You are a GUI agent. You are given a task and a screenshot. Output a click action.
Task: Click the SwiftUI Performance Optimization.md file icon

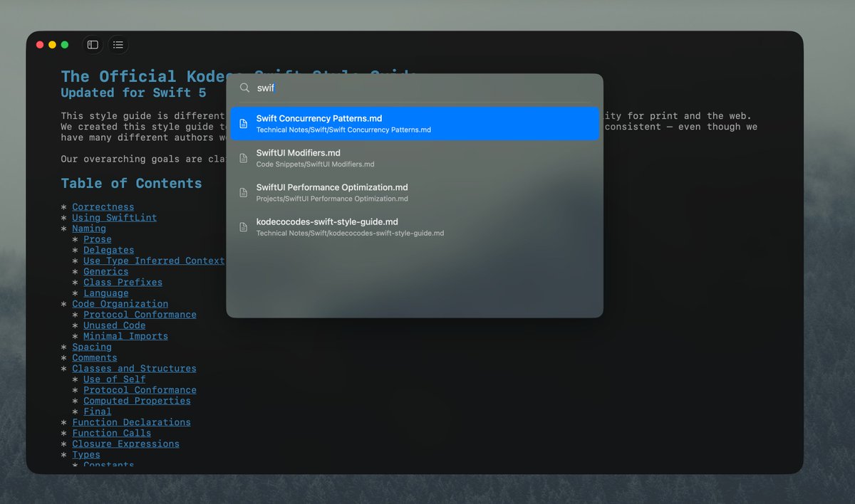(x=244, y=193)
